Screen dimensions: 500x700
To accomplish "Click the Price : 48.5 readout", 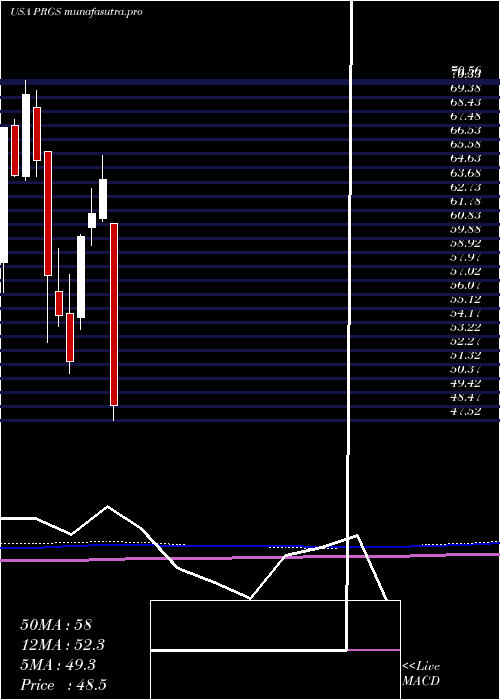I will 63,685.
